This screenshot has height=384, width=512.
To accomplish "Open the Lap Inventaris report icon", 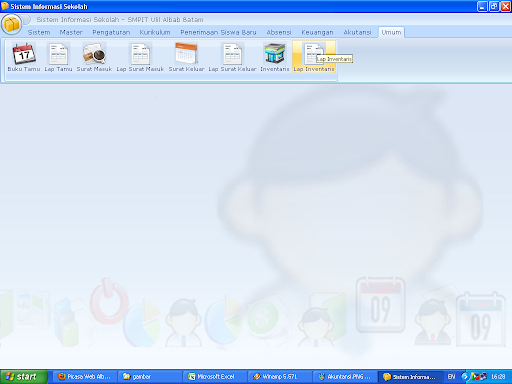I will point(314,57).
